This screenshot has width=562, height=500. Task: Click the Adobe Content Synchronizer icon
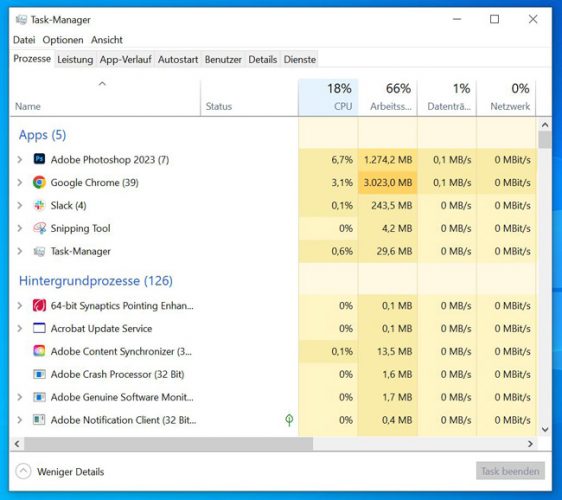(39, 351)
